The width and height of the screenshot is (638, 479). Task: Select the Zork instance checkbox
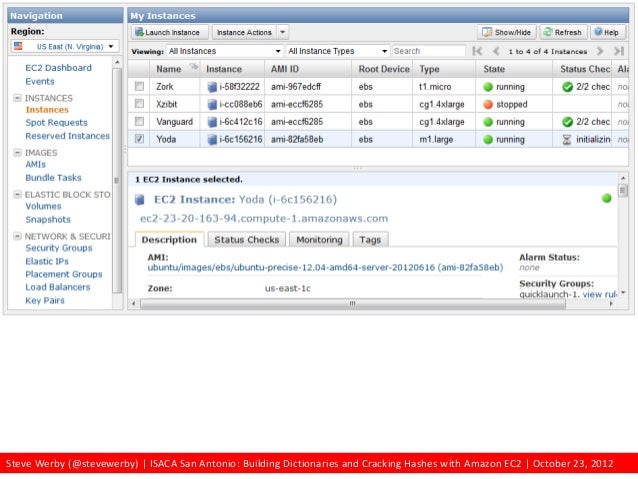[x=140, y=87]
